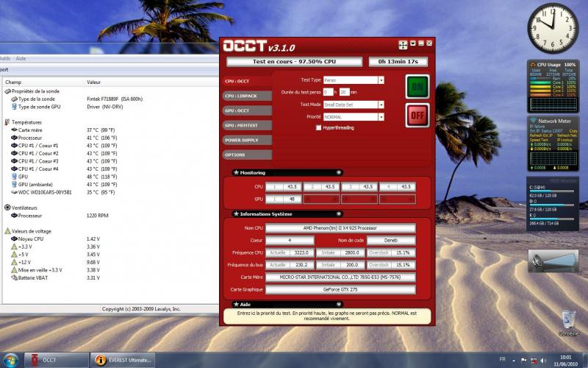Switch to the GPU : MEMTEST tab
Screen dimensions: 588x368
click(x=247, y=125)
